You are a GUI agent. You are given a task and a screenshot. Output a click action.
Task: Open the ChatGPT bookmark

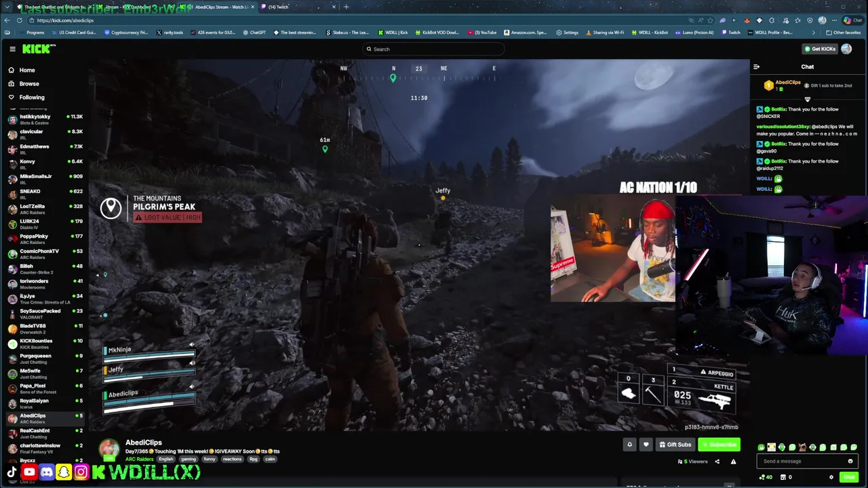pos(254,33)
